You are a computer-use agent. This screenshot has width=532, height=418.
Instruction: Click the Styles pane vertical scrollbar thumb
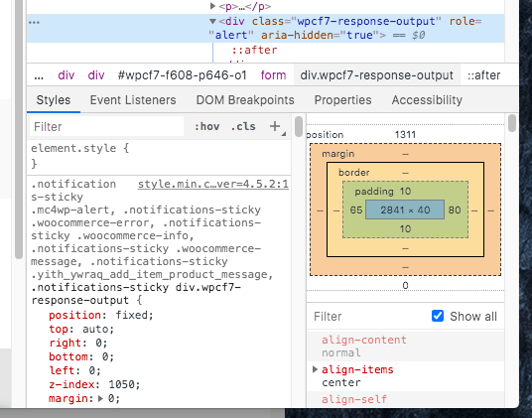pos(299,126)
